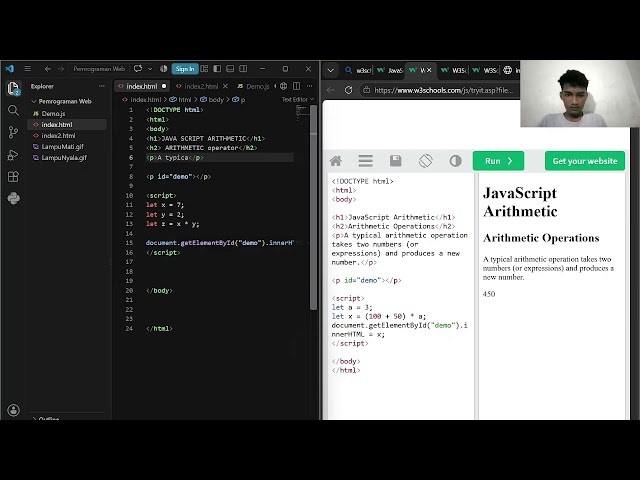The image size is (640, 480).
Task: Click the editor vertical scrollbar
Action: tap(313, 206)
